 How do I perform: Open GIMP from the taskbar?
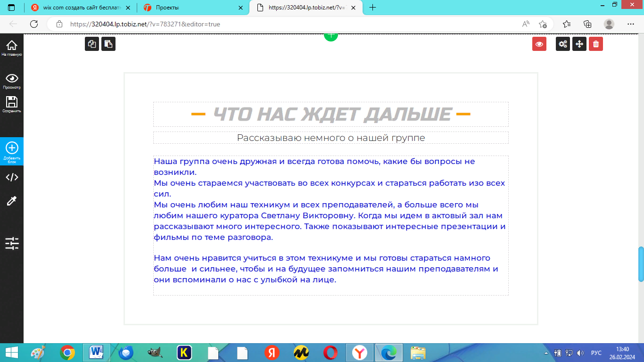click(155, 353)
